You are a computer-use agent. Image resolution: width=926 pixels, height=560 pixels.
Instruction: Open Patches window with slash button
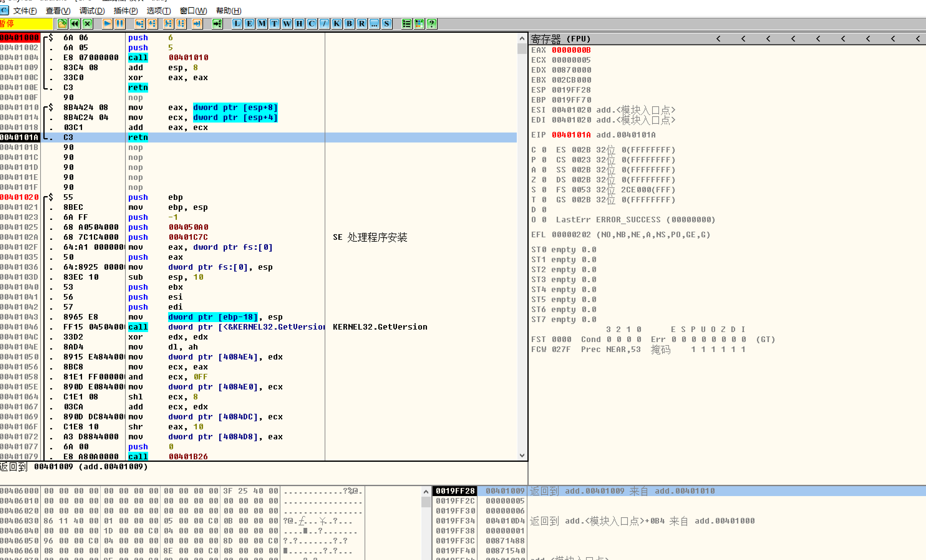click(324, 24)
